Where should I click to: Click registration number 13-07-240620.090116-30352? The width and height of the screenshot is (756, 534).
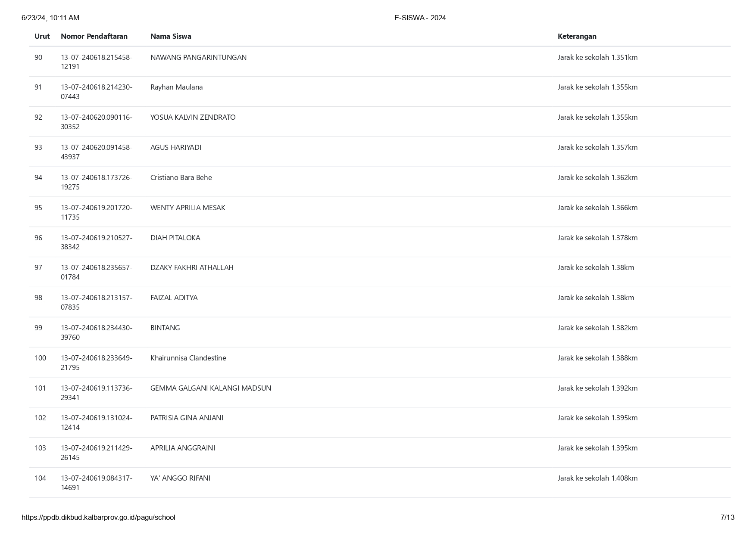97,122
